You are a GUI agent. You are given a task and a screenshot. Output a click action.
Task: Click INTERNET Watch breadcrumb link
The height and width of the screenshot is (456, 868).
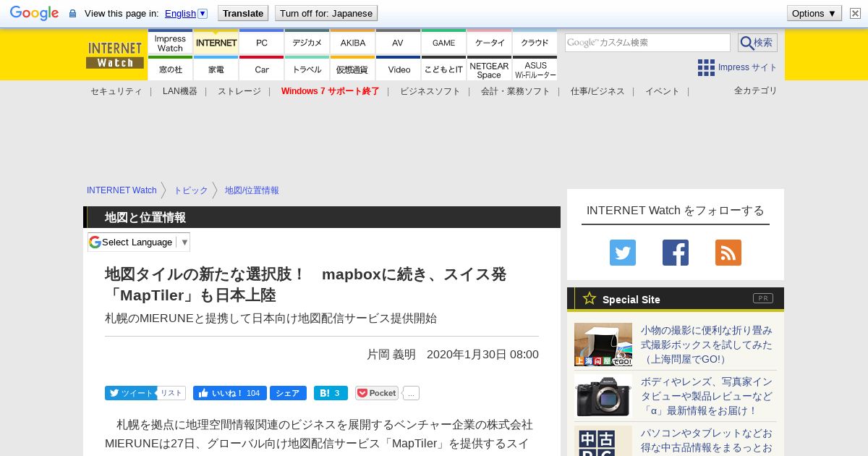(122, 190)
